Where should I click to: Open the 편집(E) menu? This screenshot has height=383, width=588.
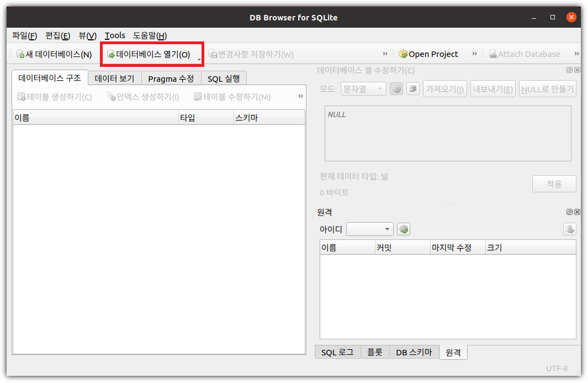click(57, 36)
